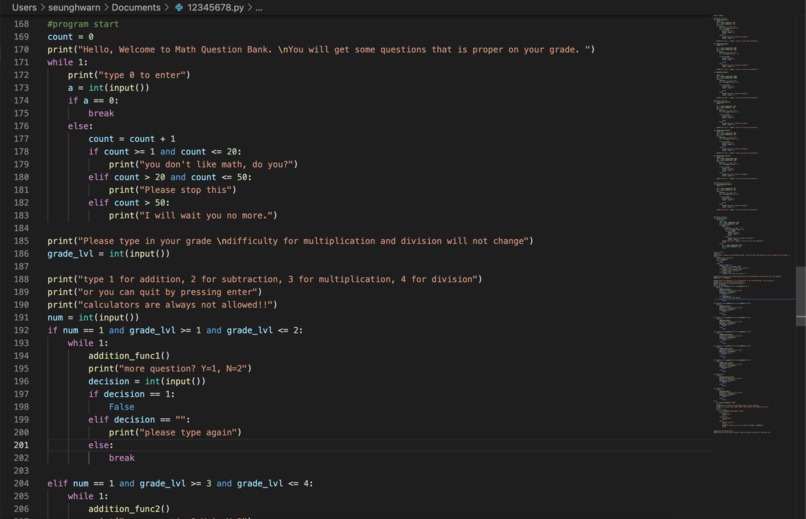Click 'elif num == 1 and grade_lvl >= 3' line

coord(180,484)
